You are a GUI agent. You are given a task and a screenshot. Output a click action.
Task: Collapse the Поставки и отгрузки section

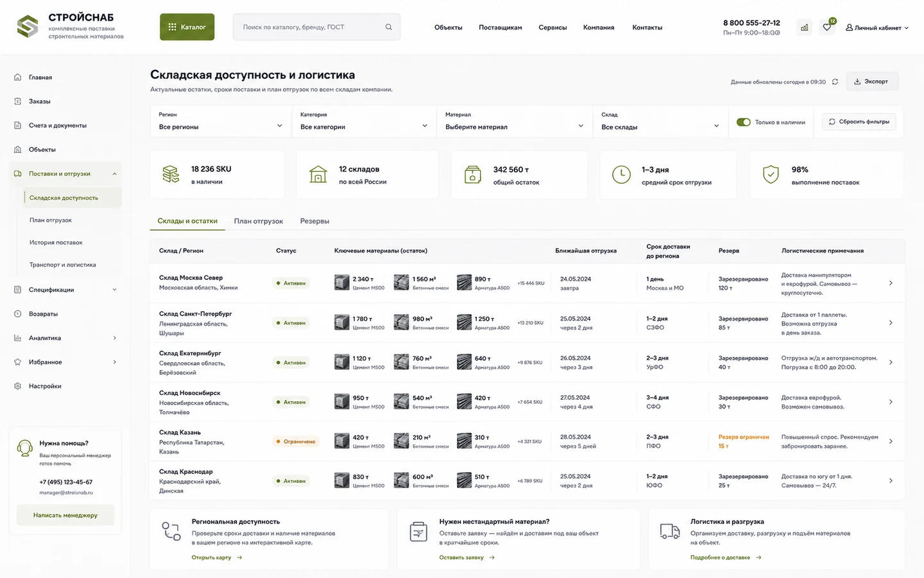tap(114, 174)
